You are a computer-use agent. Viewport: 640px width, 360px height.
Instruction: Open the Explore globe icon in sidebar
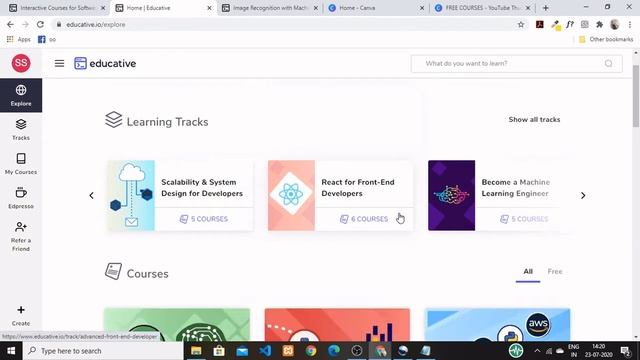21,90
